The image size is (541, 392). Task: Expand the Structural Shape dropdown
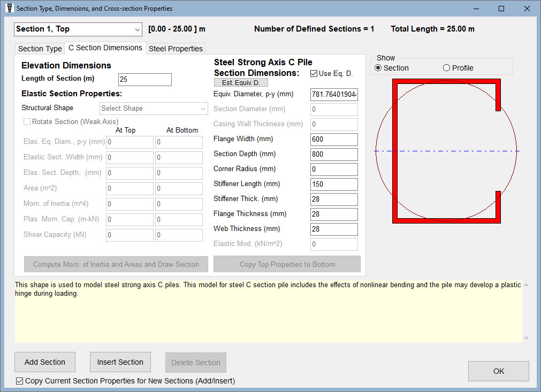click(x=154, y=109)
